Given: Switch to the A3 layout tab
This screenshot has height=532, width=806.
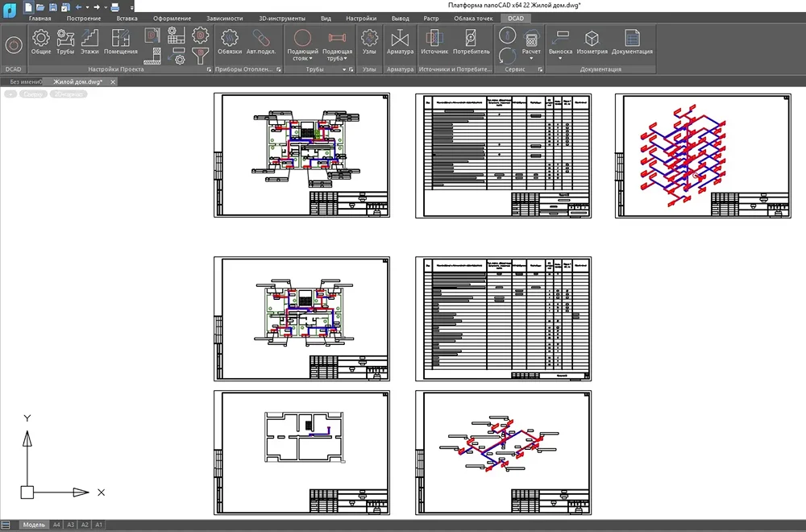Looking at the screenshot, I should click(x=70, y=525).
